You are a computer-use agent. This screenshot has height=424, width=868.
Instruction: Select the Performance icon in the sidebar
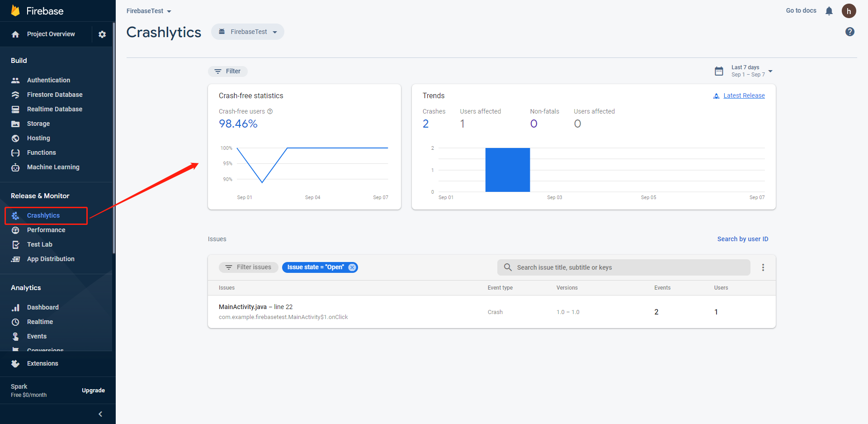15,230
